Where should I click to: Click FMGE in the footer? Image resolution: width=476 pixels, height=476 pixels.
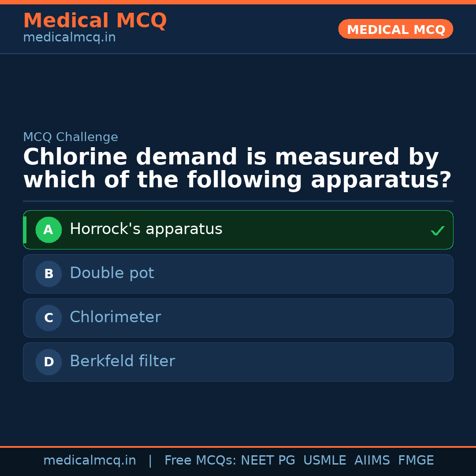click(416, 461)
